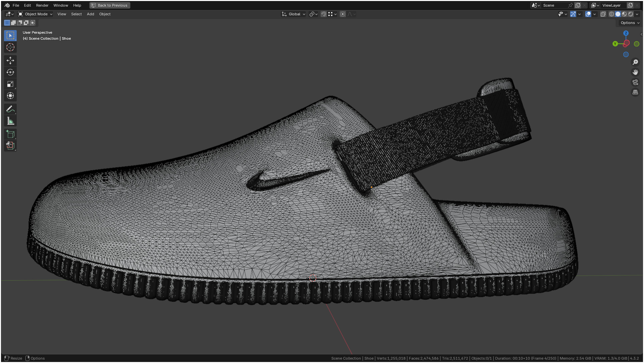Add new view layer with copy icon

click(630, 5)
